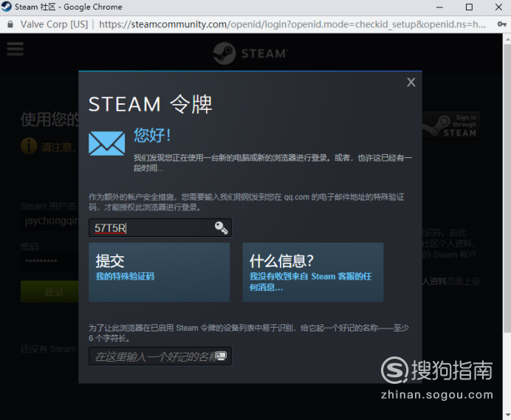Click the verification code input field
The height and width of the screenshot is (420, 511).
[160, 228]
